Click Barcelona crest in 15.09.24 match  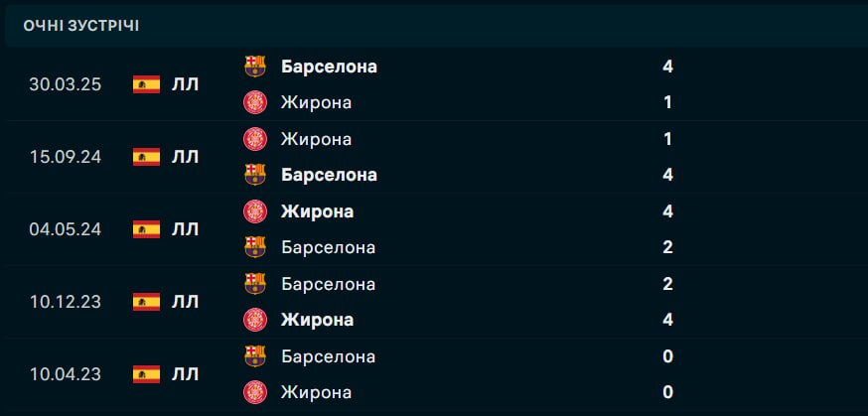[x=255, y=175]
